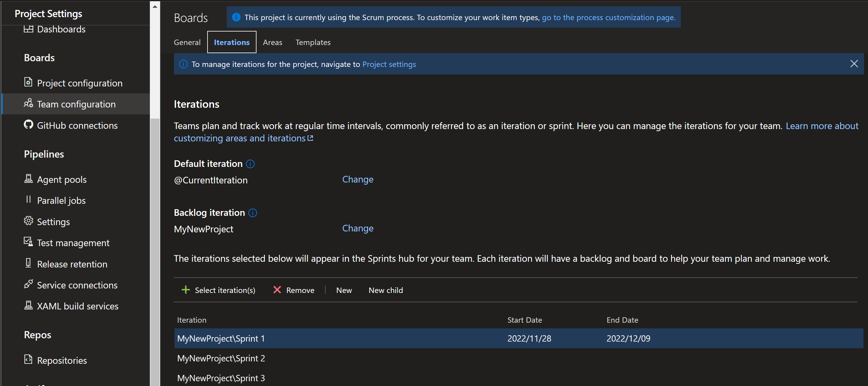The width and height of the screenshot is (868, 386).
Task: Select the Test management icon
Action: point(28,242)
